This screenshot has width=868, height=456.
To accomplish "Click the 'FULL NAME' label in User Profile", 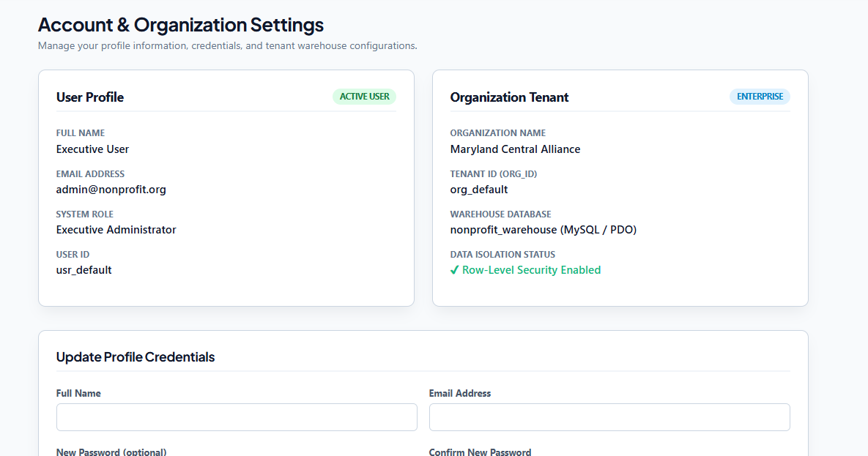I will (81, 132).
